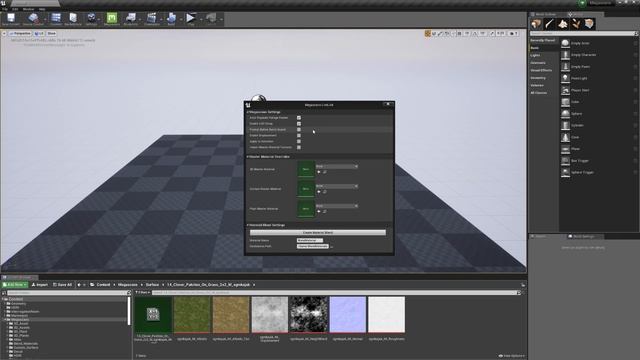
Task: Collapse the Material Blend Settings section
Action: 248,225
